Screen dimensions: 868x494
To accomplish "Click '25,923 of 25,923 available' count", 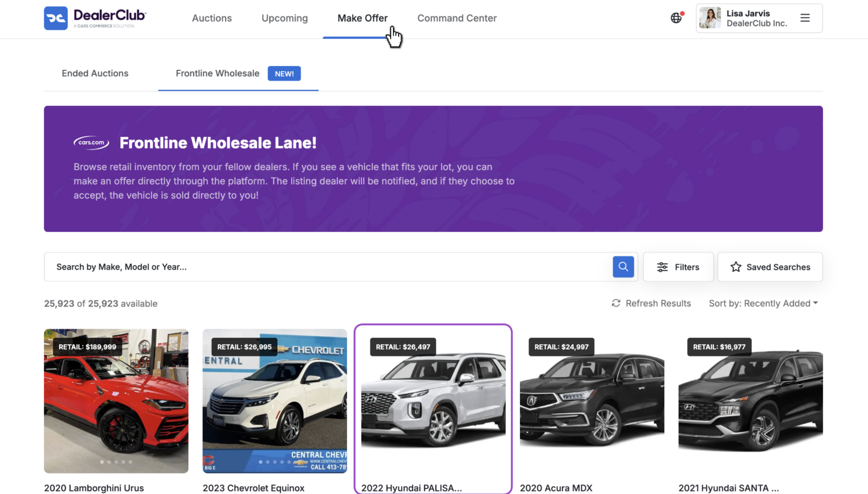I will [x=101, y=303].
